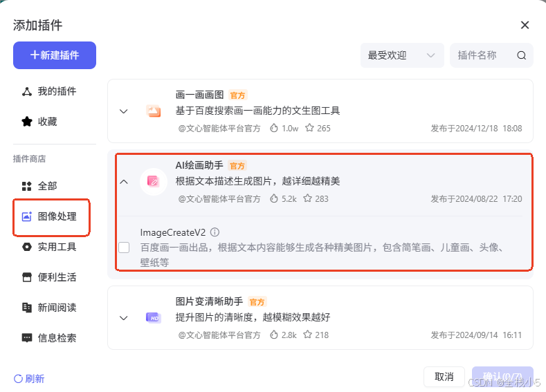The width and height of the screenshot is (546, 392).
Task: Click description 根据文本描述生成图片，越详细越精美
Action: coord(257,181)
